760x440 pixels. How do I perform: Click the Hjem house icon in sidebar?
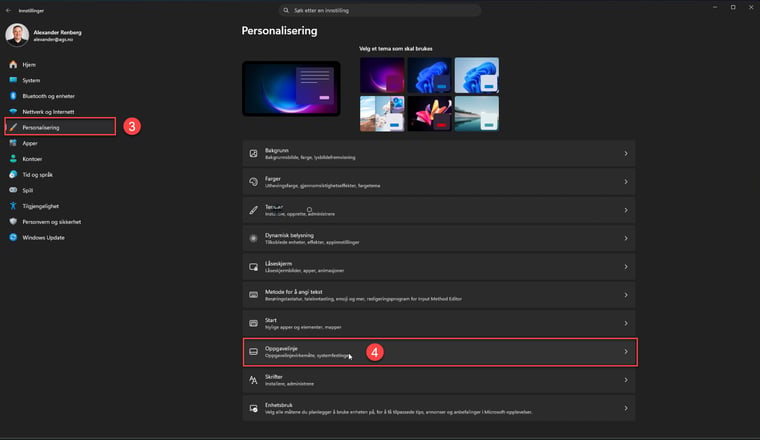pos(13,64)
